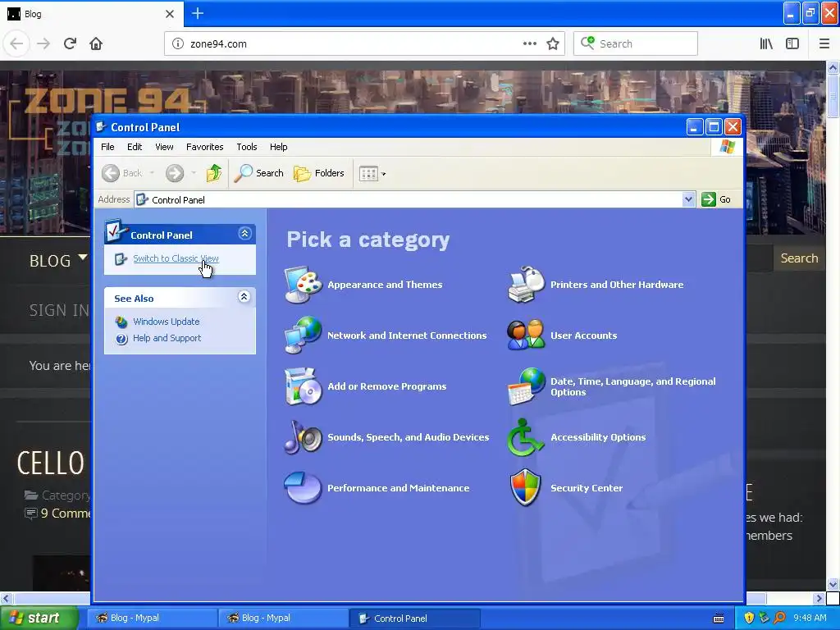Open Date, Time, Language, Regional Options icon
The width and height of the screenshot is (840, 630).
pos(526,386)
